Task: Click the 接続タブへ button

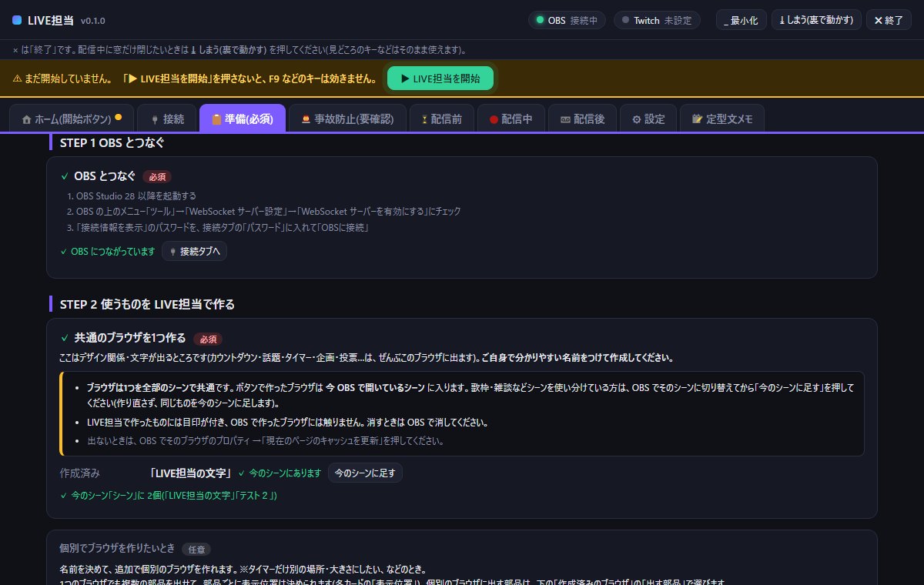Action: coord(194,251)
